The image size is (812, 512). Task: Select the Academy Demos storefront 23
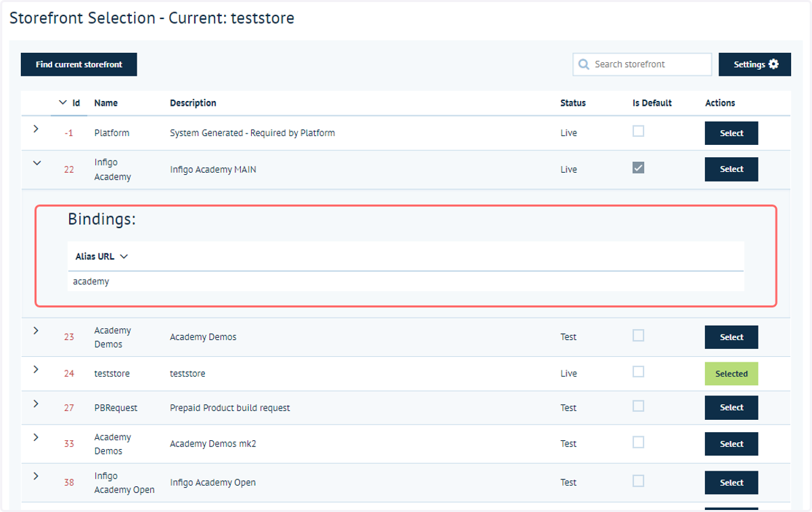[x=731, y=337]
